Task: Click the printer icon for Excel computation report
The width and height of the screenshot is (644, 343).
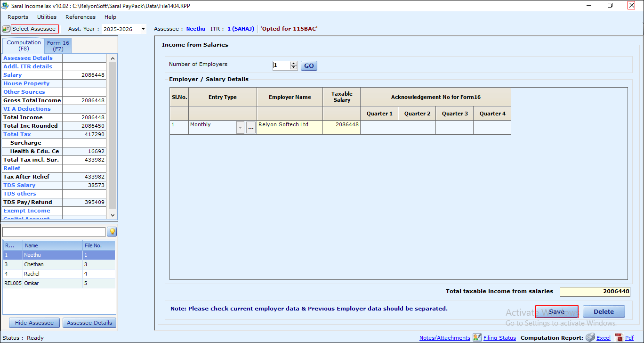Action: (x=590, y=337)
